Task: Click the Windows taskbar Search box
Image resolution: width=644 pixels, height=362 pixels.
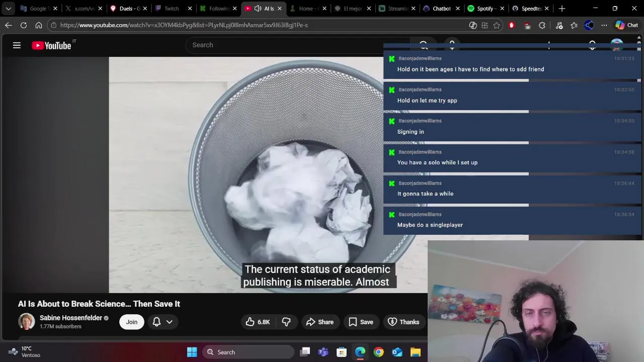Action: click(249, 352)
